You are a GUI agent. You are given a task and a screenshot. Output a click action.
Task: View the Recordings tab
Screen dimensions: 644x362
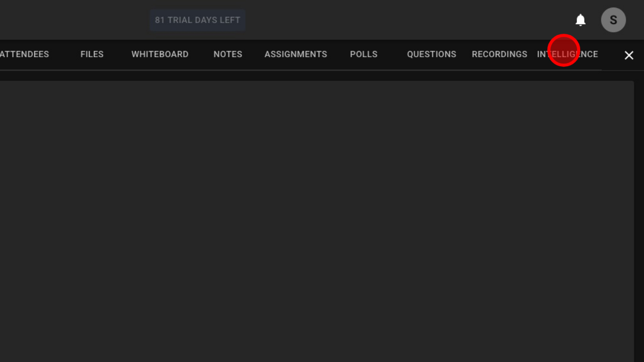tap(499, 54)
